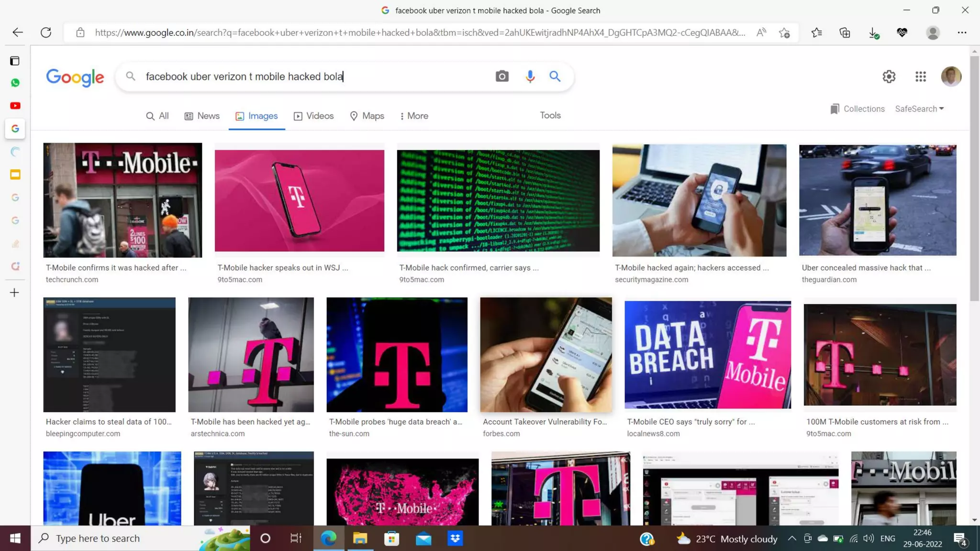Show hidden system tray icons chevron

(x=792, y=539)
